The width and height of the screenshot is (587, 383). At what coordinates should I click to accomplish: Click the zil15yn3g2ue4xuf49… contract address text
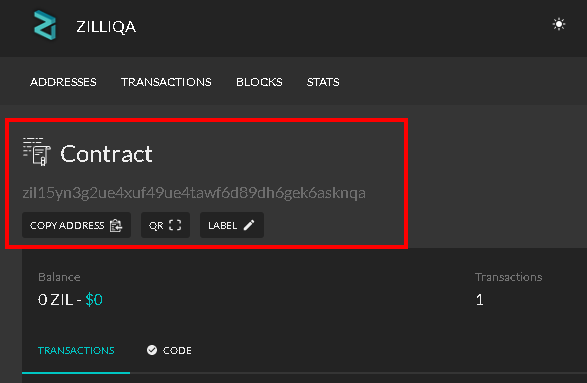coord(194,193)
